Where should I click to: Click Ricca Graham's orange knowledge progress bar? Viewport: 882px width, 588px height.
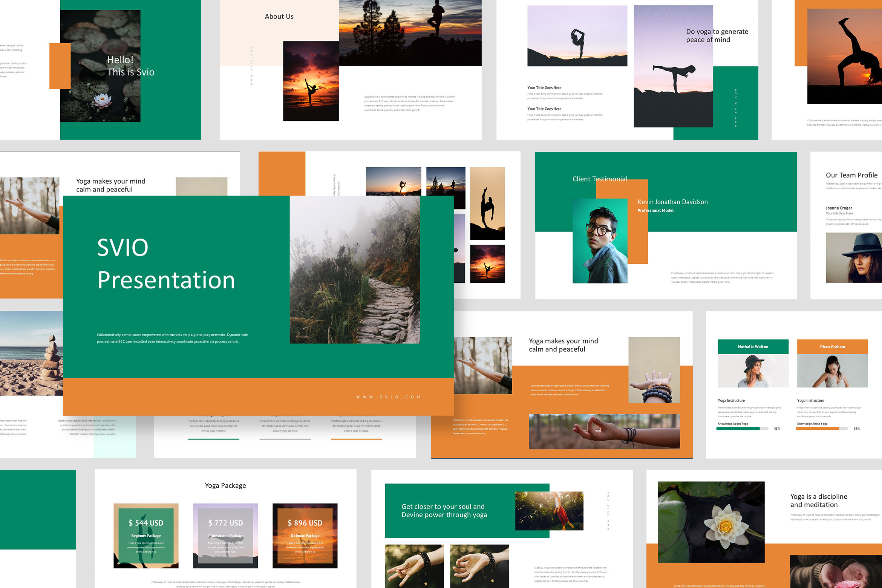[817, 429]
